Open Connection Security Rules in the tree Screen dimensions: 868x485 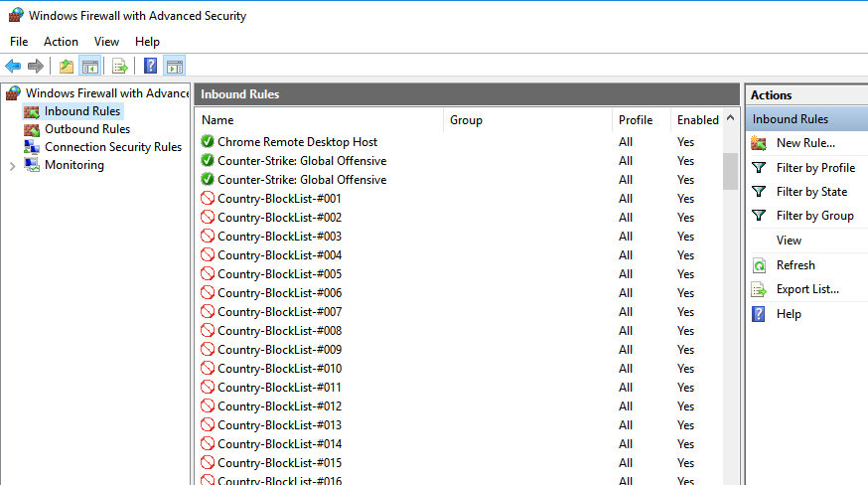112,147
